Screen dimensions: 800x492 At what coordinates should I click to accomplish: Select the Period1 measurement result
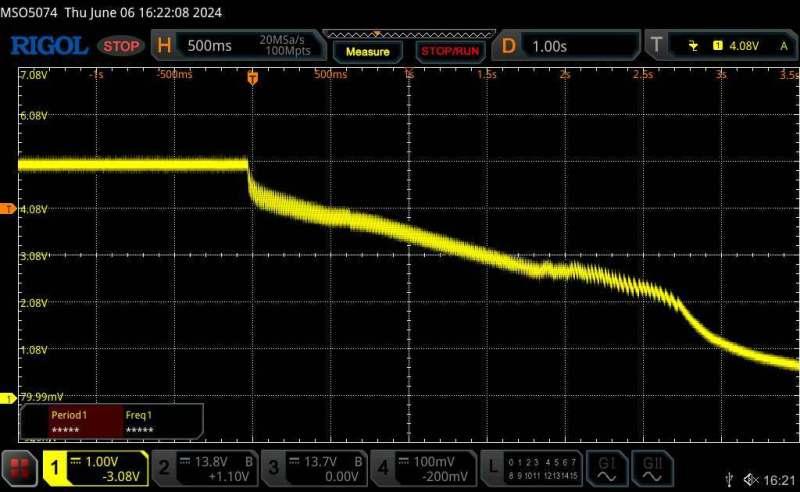click(x=70, y=421)
